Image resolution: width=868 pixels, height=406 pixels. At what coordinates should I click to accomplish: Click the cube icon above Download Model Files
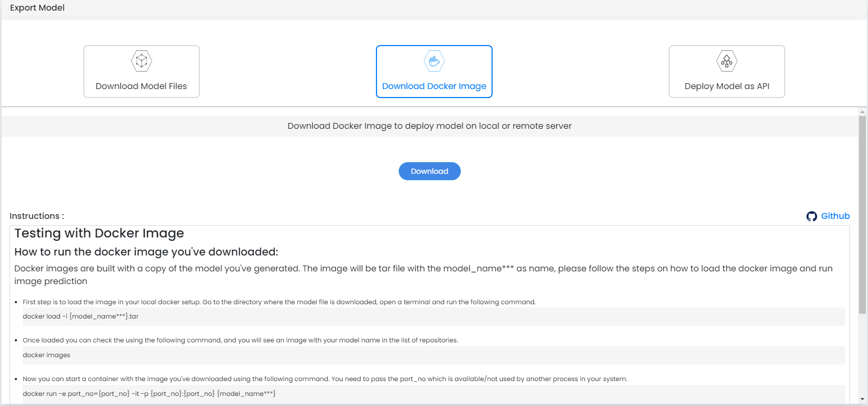(x=142, y=61)
